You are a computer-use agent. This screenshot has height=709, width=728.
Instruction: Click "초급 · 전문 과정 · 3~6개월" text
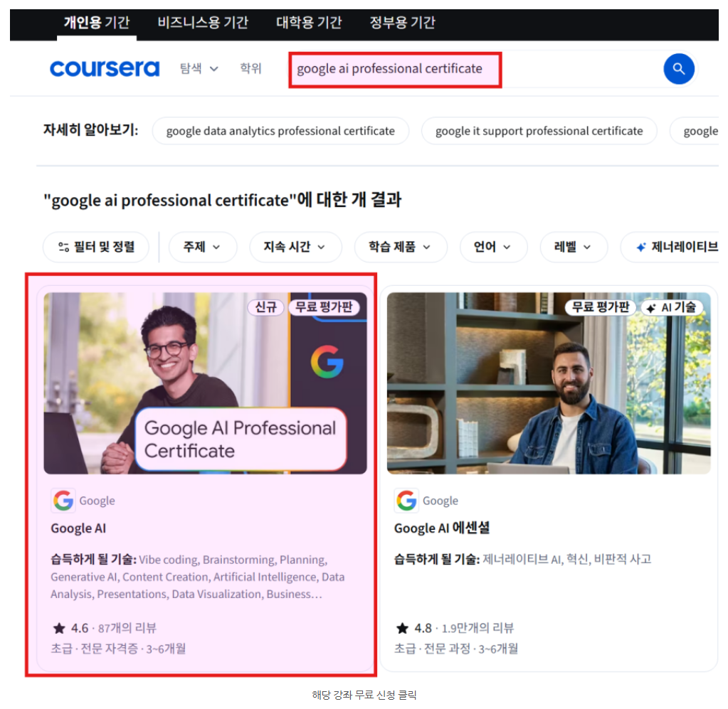point(456,649)
